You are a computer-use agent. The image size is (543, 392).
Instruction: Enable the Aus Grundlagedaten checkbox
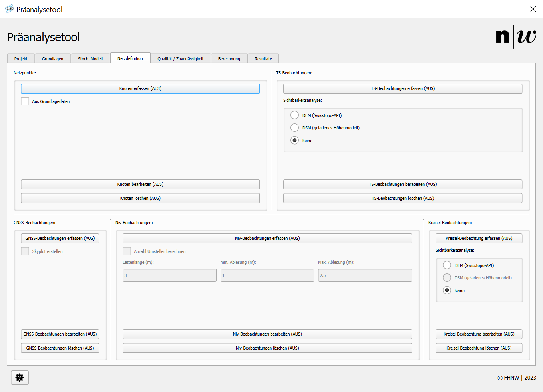(25, 101)
